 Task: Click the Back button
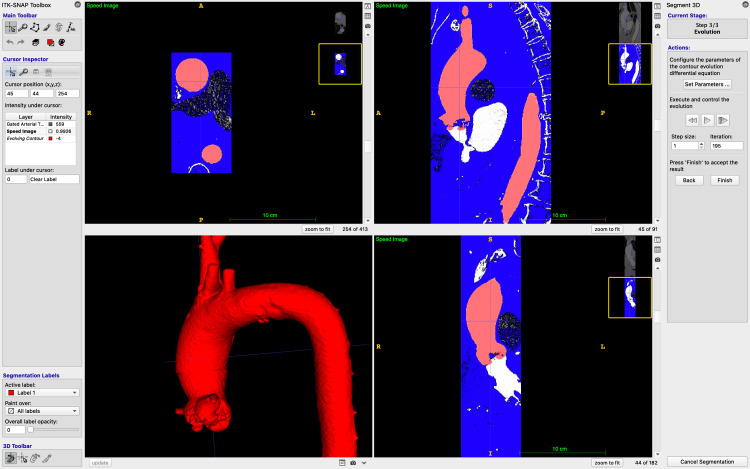point(689,180)
